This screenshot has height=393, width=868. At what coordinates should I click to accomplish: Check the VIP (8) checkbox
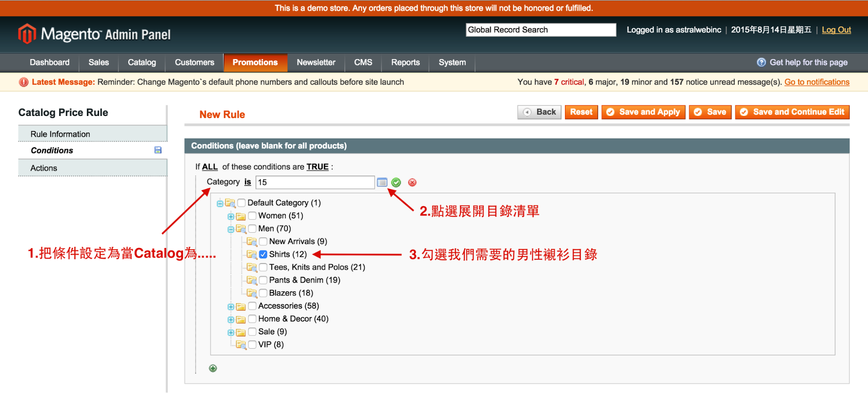point(252,345)
